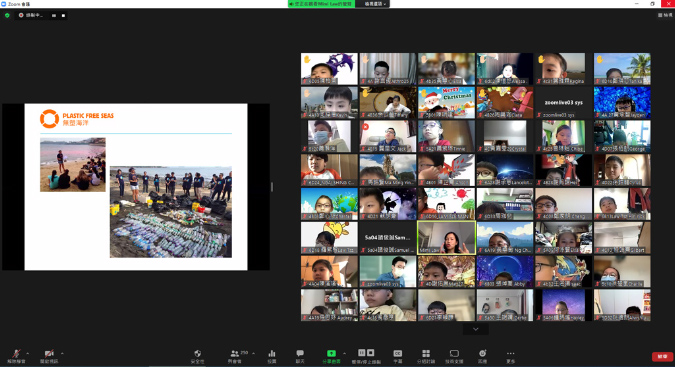Click the green encryption shield icon
The image size is (675, 367).
point(7,15)
